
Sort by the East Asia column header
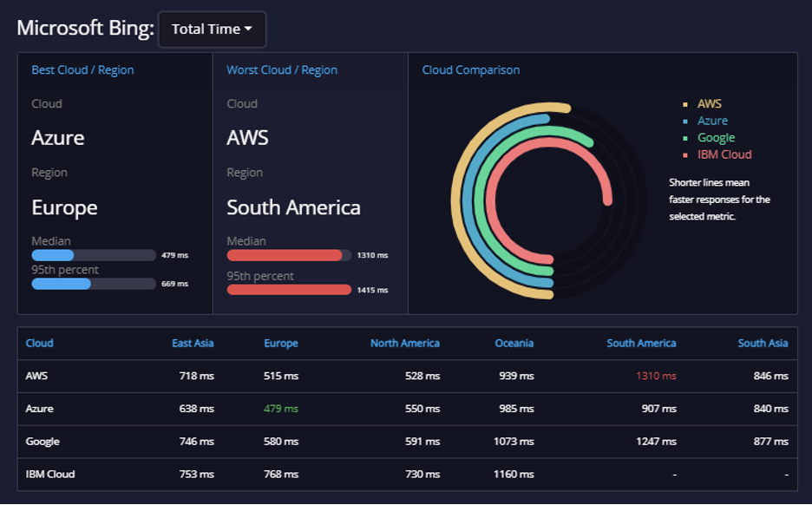point(193,343)
